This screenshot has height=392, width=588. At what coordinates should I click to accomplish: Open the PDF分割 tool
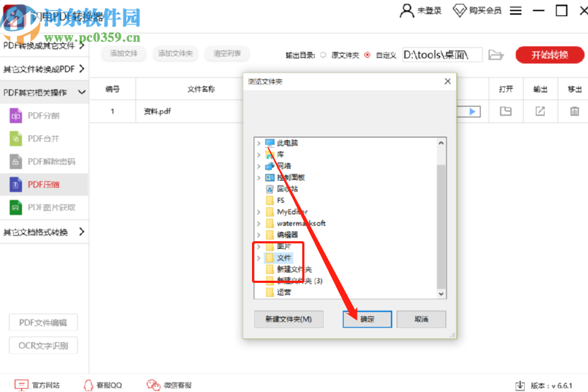coord(44,116)
